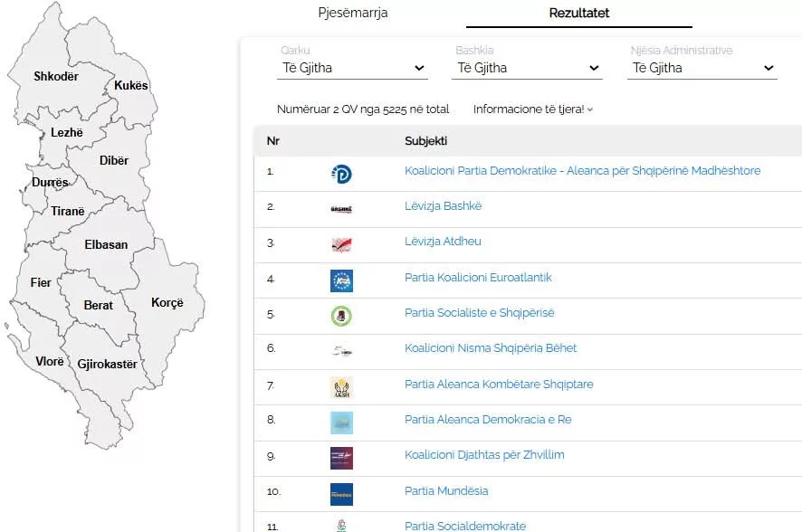802x532 pixels.
Task: Open Koalicioni Partia Demokratike link
Action: coord(582,171)
